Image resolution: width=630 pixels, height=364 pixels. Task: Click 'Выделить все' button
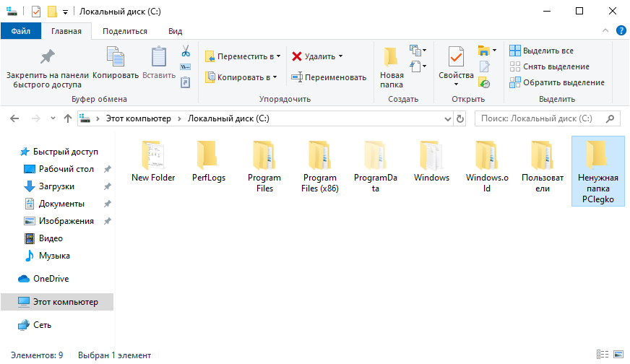542,51
